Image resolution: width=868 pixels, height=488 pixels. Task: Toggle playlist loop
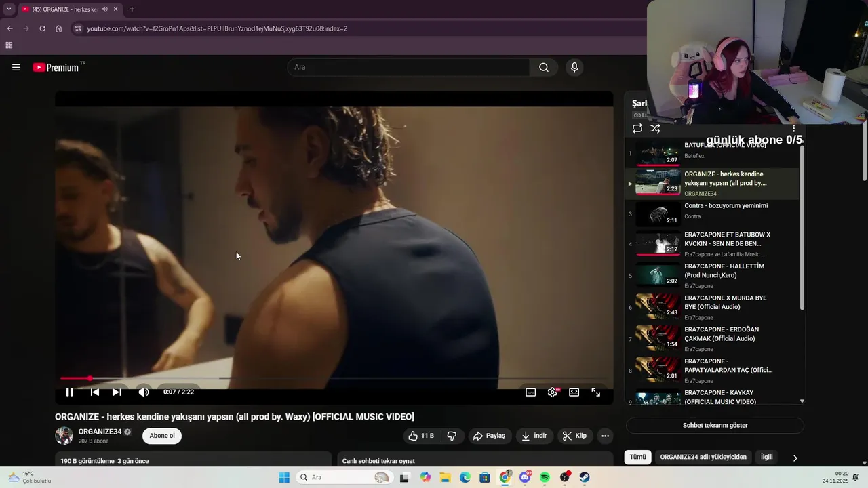click(637, 128)
